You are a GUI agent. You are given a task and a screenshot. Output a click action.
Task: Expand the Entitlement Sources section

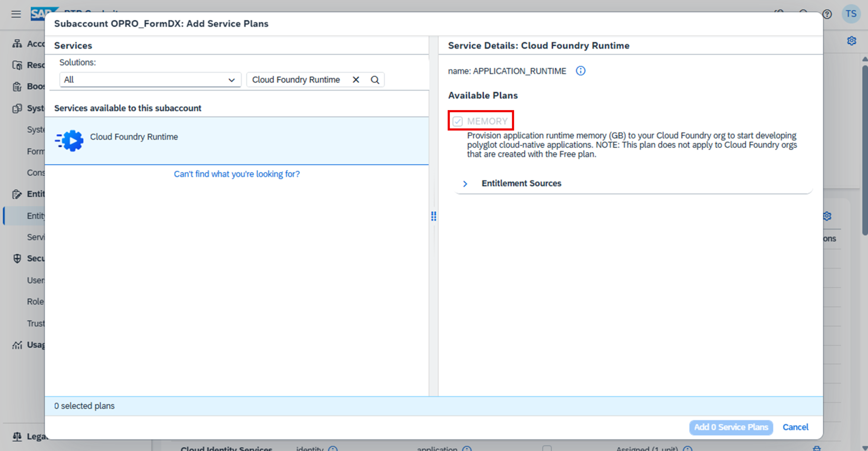pyautogui.click(x=465, y=184)
